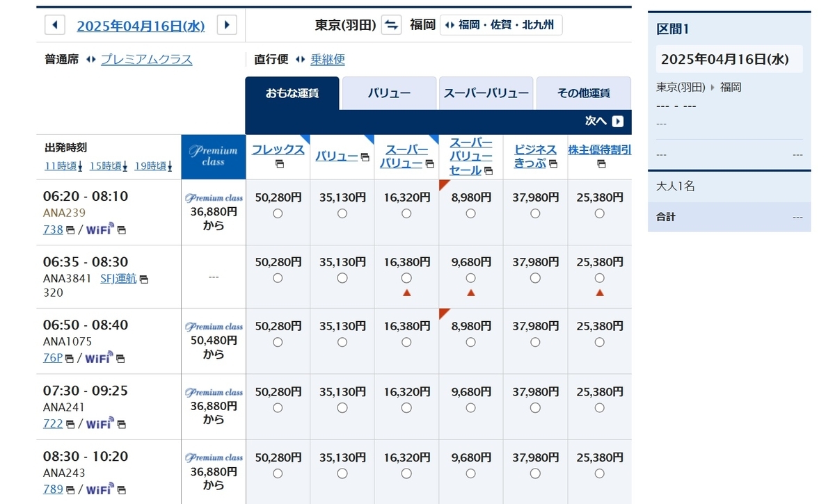
Task: Click ANA239 Premium class 36,880円 cell
Action: pos(214,212)
